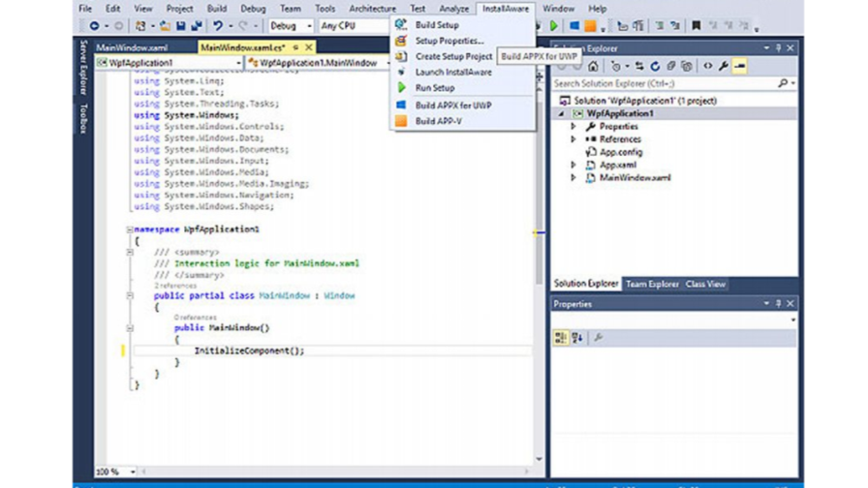Image resolution: width=868 pixels, height=488 pixels.
Task: Click the Save All toolbar icon
Action: coord(197,26)
